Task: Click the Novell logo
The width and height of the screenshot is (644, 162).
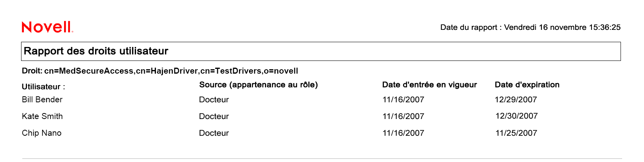Action: pyautogui.click(x=47, y=27)
